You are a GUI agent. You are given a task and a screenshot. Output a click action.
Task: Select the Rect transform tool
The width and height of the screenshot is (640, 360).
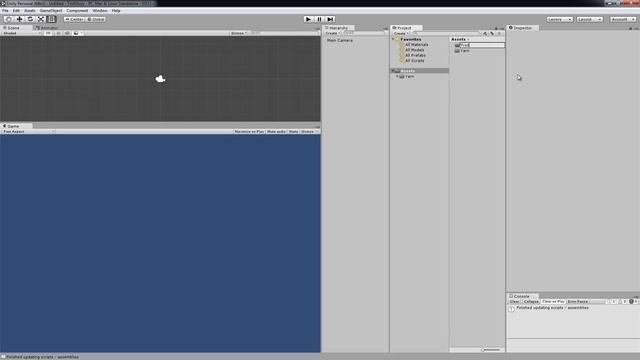tap(51, 19)
